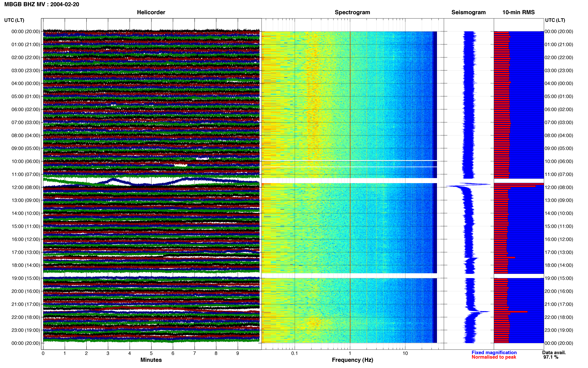Click the left '03:00 (23:00)' time label

[26, 71]
